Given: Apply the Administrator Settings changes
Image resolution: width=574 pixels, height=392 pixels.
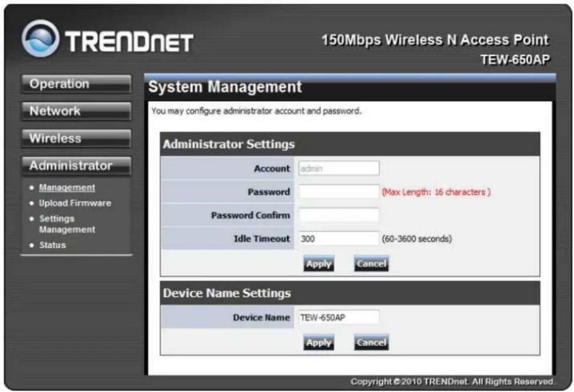Looking at the screenshot, I should click(318, 263).
